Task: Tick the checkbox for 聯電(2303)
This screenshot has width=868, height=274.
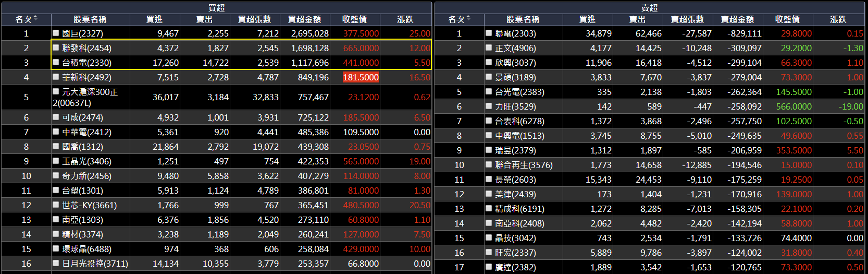Action: click(x=489, y=33)
